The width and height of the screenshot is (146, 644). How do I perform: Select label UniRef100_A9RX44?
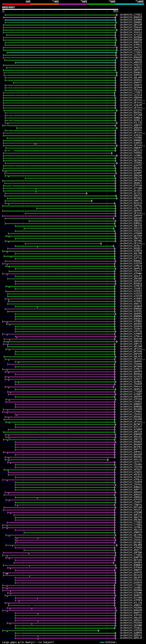pos(131,341)
